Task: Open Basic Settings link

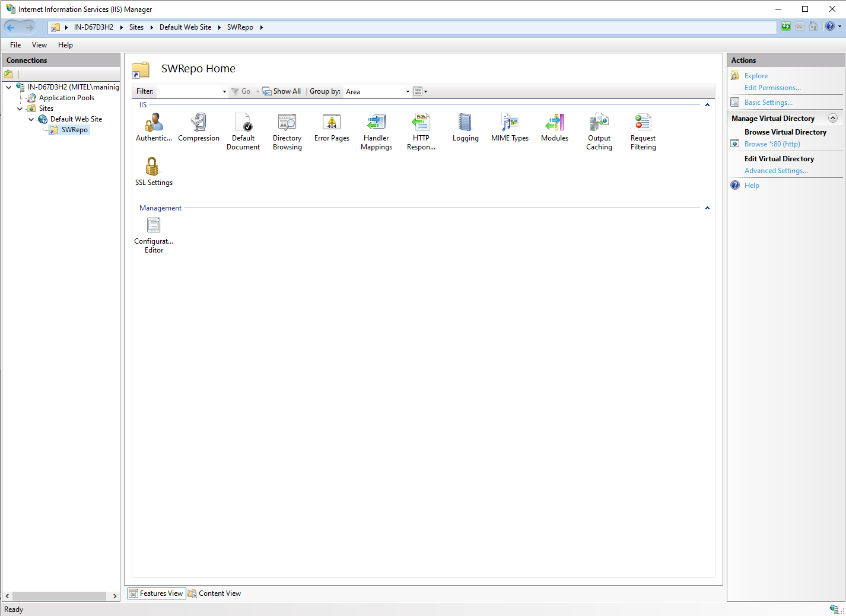Action: tap(768, 103)
